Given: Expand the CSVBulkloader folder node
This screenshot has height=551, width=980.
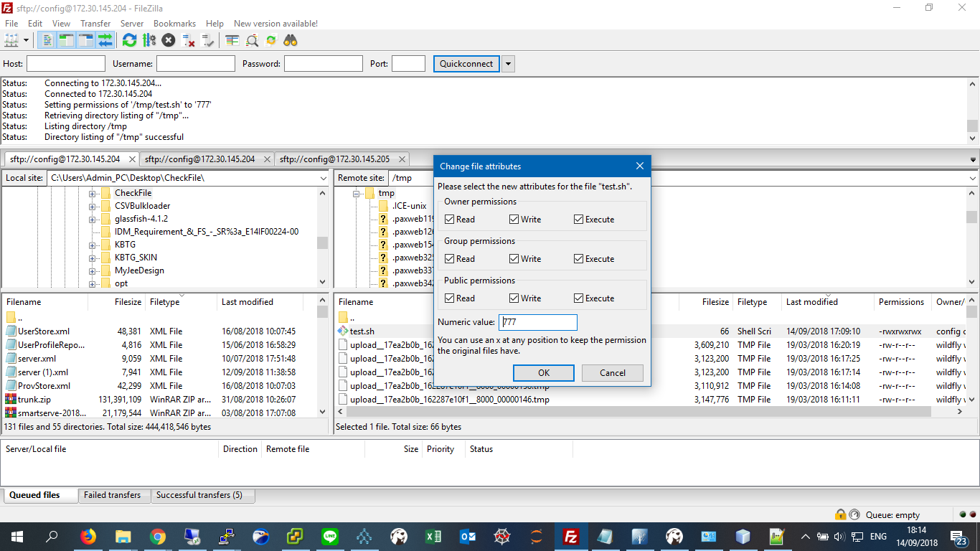Looking at the screenshot, I should click(x=92, y=207).
